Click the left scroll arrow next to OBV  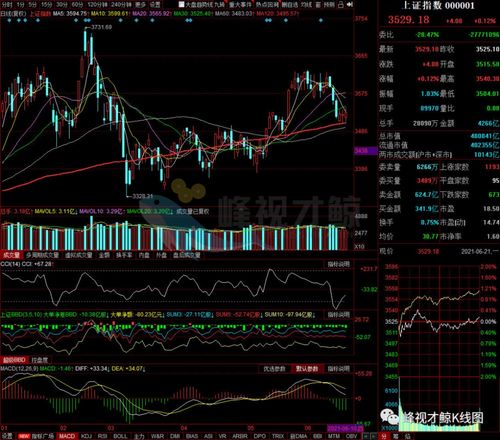[366, 436]
